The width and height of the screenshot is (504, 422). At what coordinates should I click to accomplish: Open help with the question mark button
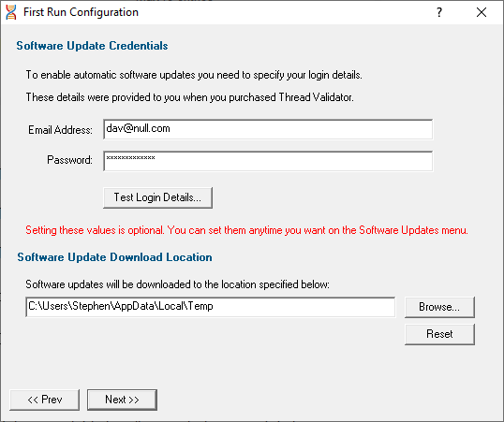(439, 12)
